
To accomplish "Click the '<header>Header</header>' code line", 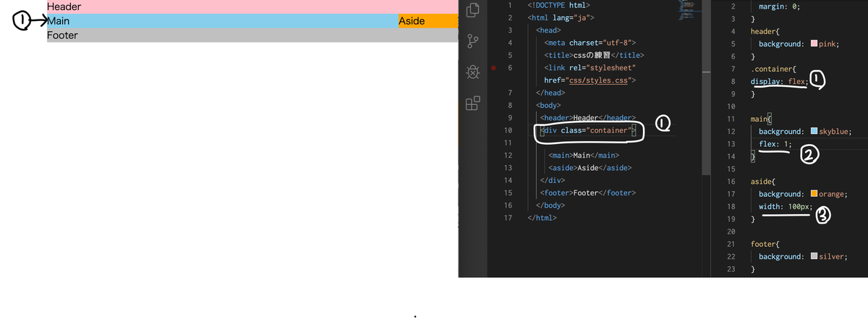I will (587, 118).
